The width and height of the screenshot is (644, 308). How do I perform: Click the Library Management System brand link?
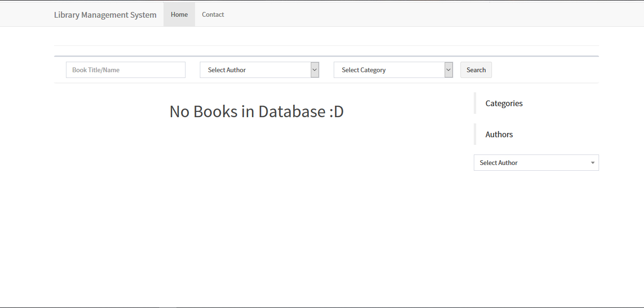105,15
